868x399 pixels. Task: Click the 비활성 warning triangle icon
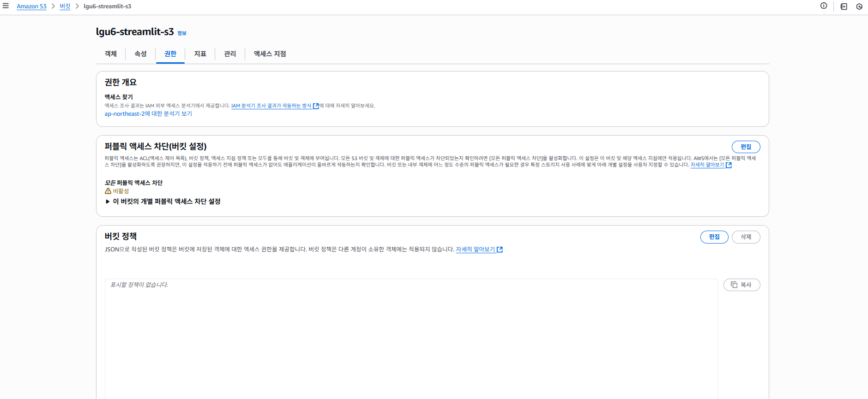coord(108,191)
